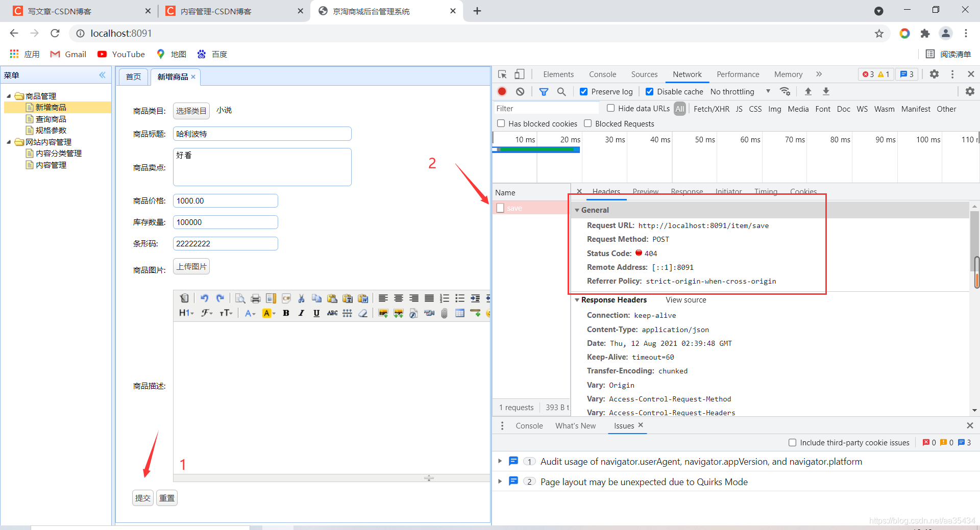Insert an attachment with the paperclip icon
The image size is (980, 530).
click(x=445, y=313)
